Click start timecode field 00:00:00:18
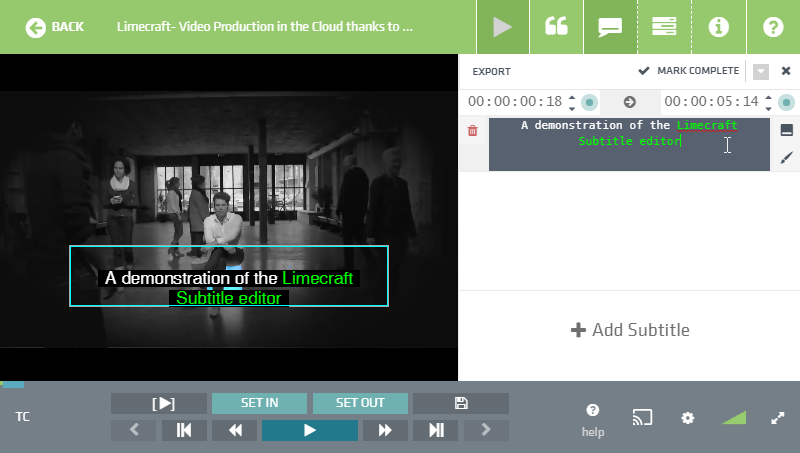Screen dimensions: 800x453 click(x=515, y=102)
